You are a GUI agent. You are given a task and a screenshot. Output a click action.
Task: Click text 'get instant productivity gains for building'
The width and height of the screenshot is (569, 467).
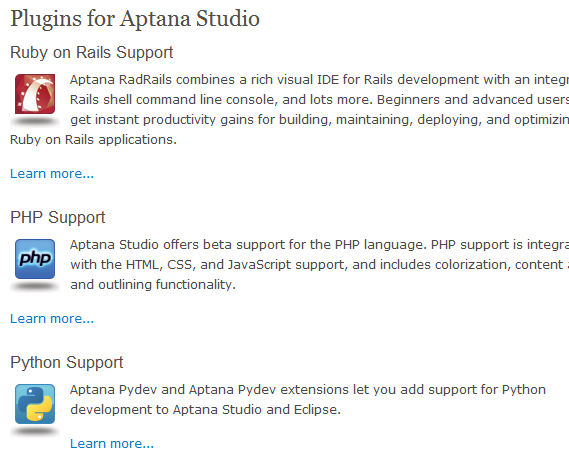[201, 120]
